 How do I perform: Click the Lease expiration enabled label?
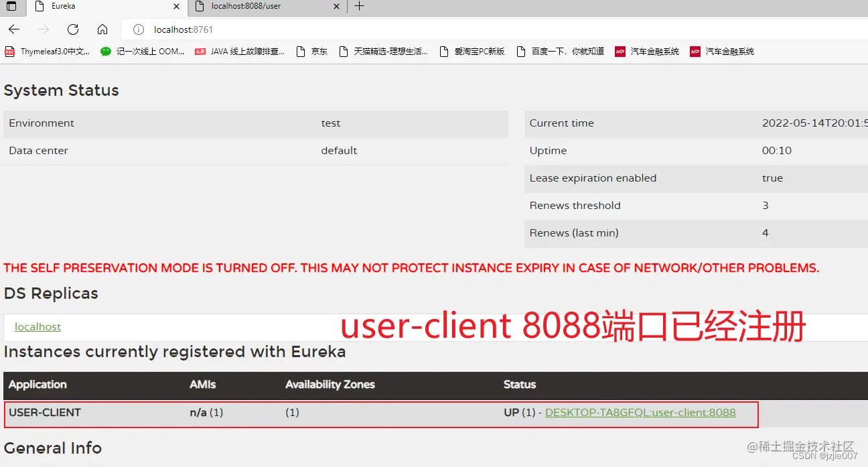593,178
